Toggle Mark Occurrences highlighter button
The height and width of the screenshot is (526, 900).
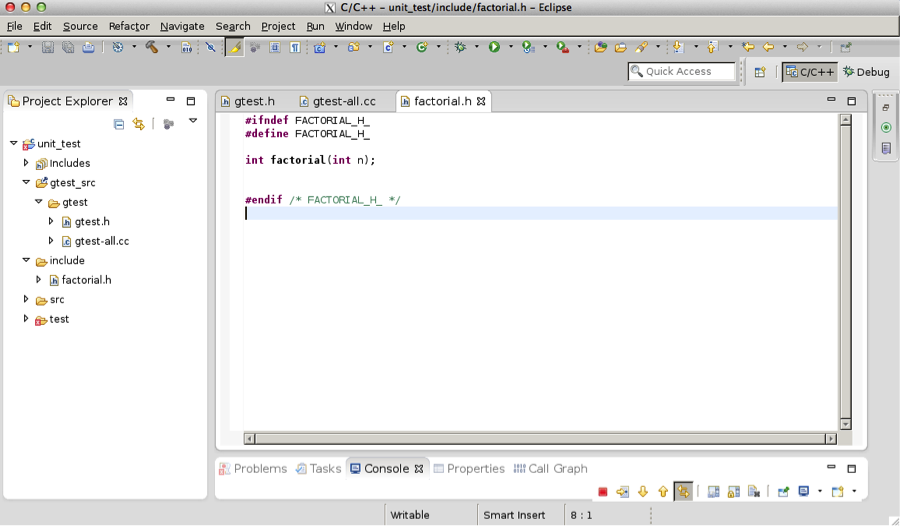(234, 47)
